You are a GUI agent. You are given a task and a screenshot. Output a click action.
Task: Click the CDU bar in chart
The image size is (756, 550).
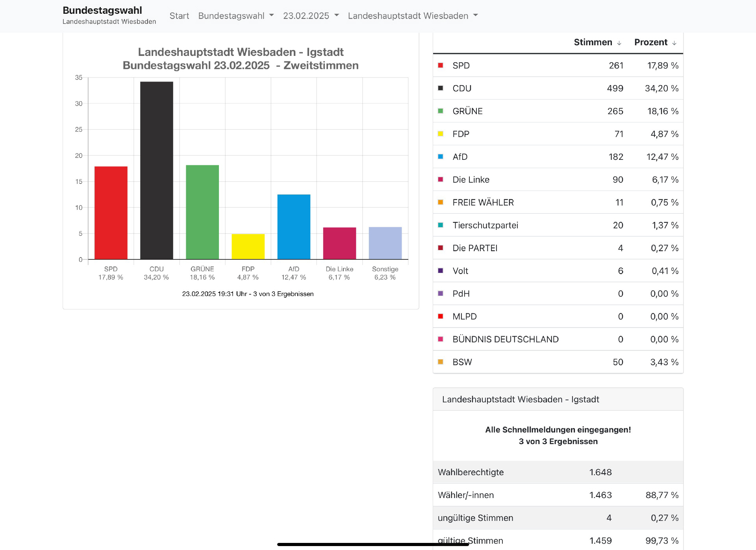click(x=156, y=170)
